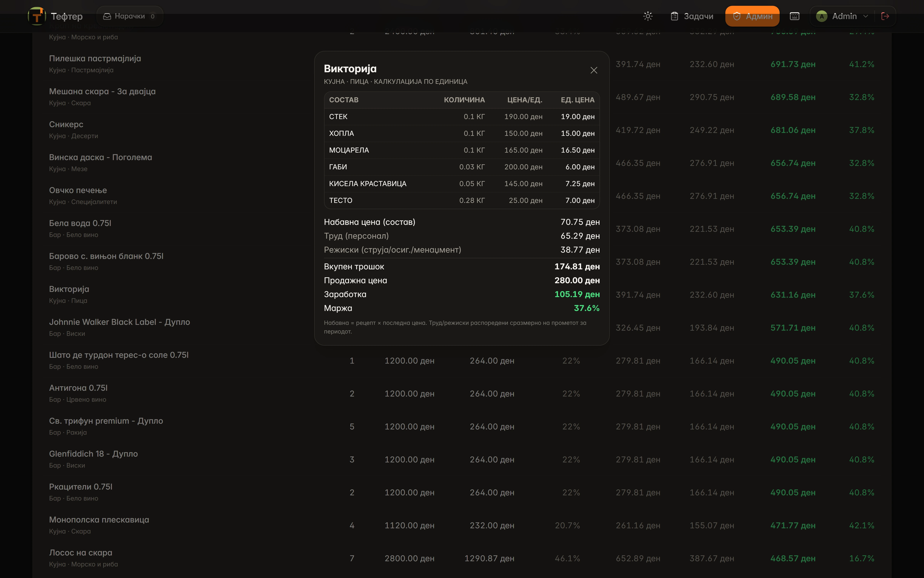Click the Набавна цена 70.75 ден value
Screen dimensions: 924x578
click(x=580, y=222)
